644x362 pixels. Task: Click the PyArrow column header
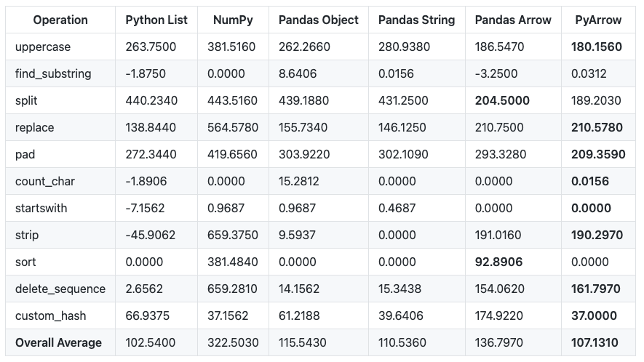pyautogui.click(x=598, y=20)
